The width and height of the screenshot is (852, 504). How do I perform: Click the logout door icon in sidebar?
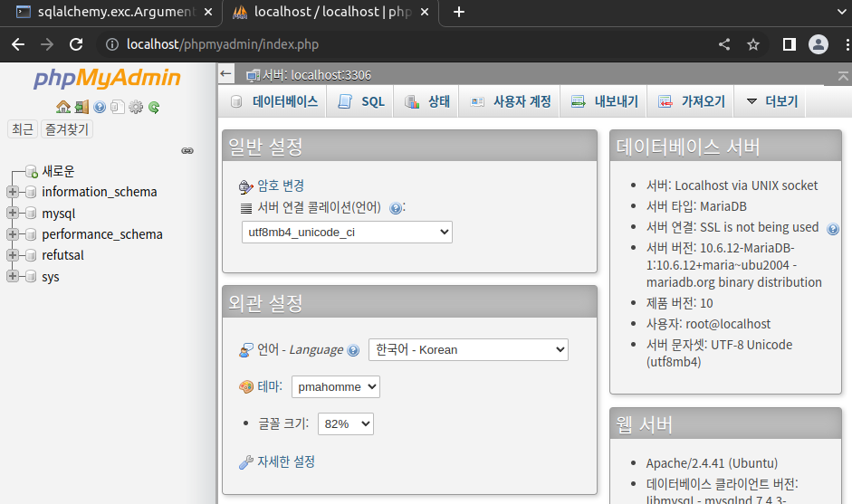click(x=81, y=107)
